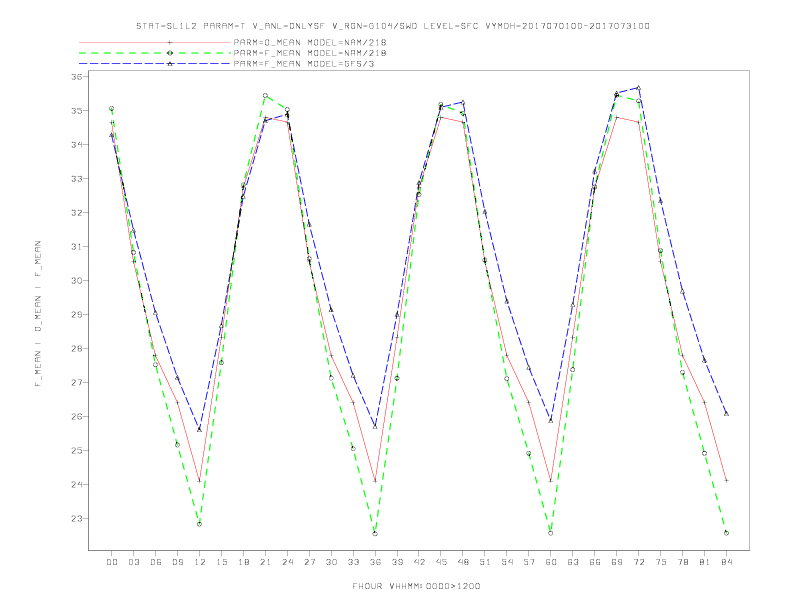Click y-axis tick label 32
This screenshot has height=612, width=792.
77,213
